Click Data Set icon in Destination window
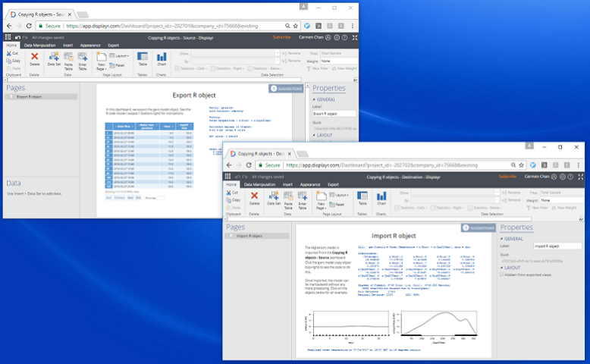 tap(274, 196)
